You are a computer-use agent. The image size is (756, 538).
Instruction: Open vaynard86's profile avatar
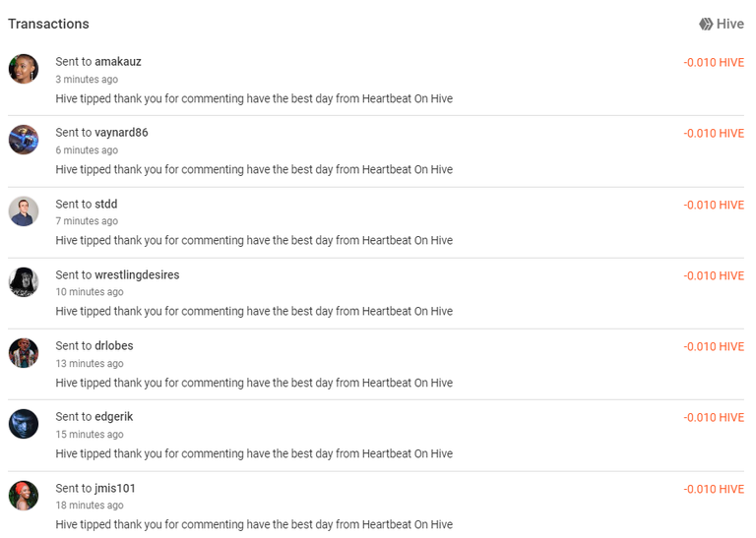tap(24, 140)
